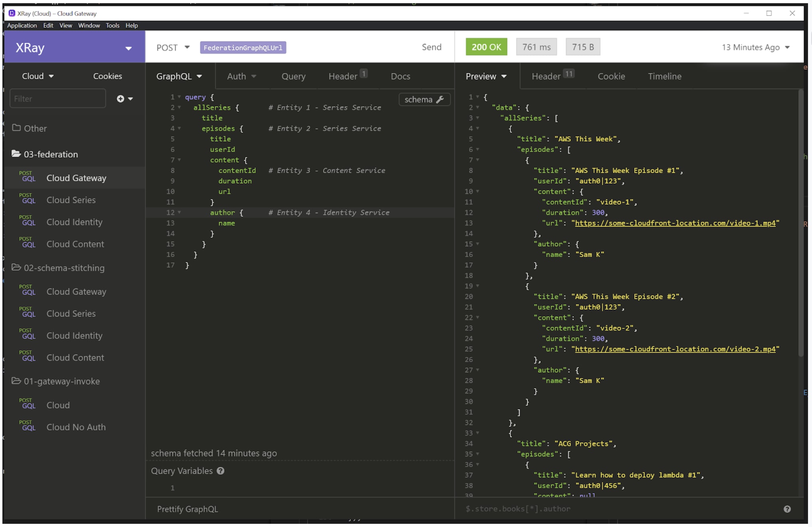
Task: Click Prettify GraphQL
Action: point(187,509)
